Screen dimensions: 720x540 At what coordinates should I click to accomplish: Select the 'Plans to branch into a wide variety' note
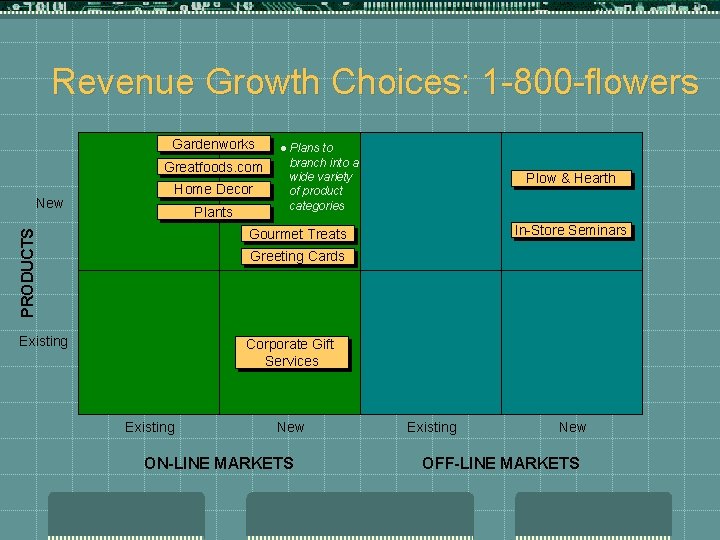pos(320,177)
